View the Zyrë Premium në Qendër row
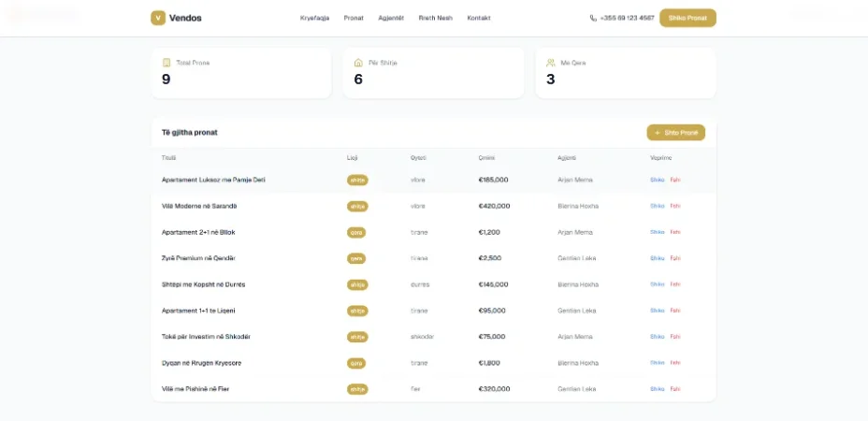 click(x=658, y=258)
